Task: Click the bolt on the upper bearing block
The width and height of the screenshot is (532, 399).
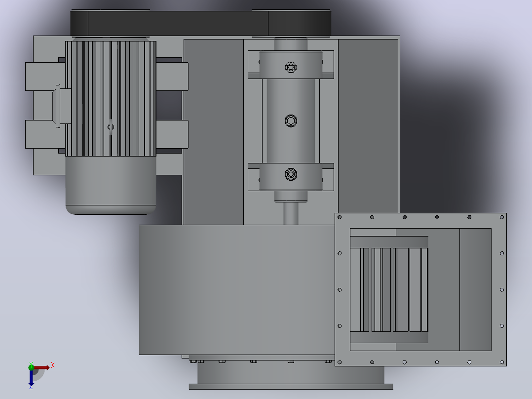Action: coord(291,67)
